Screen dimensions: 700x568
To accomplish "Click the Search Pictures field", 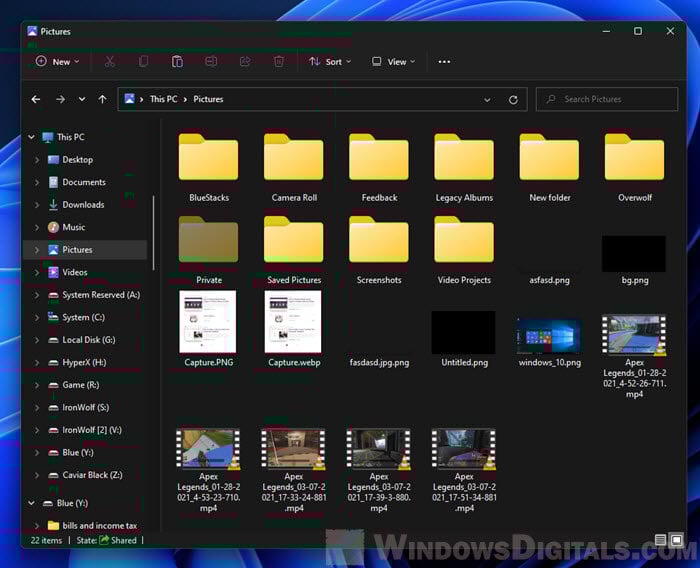I will (607, 99).
